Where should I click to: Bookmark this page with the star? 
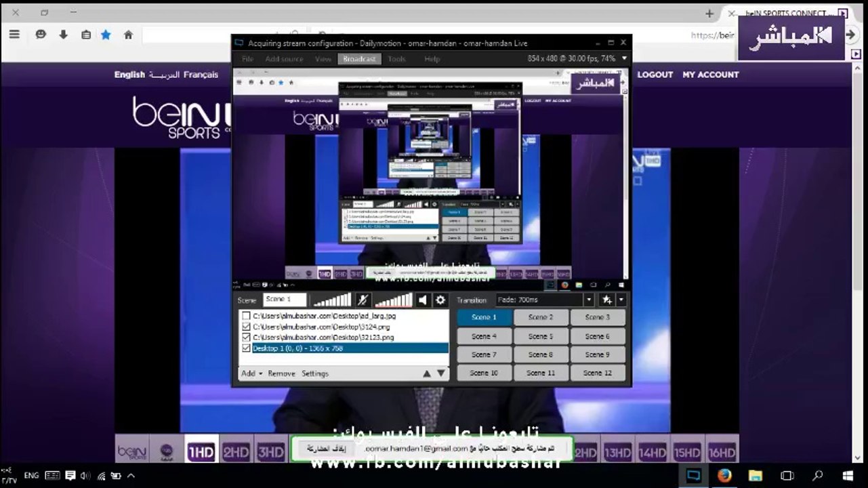tap(106, 35)
